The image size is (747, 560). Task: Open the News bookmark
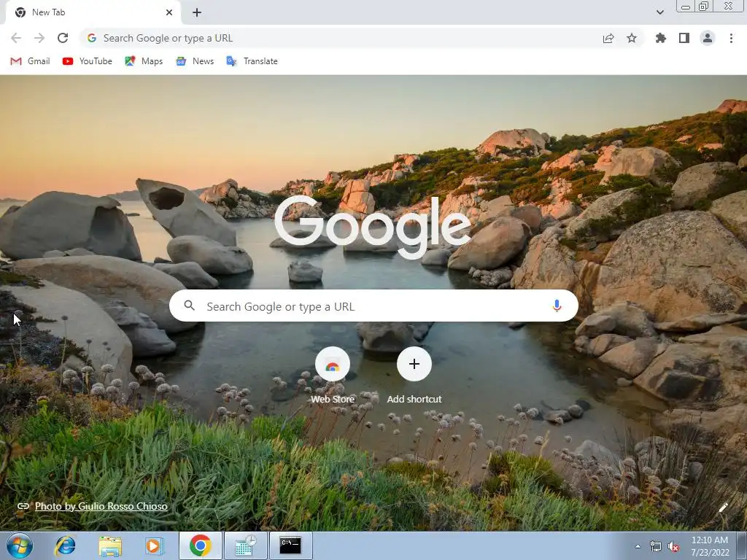[x=195, y=61]
